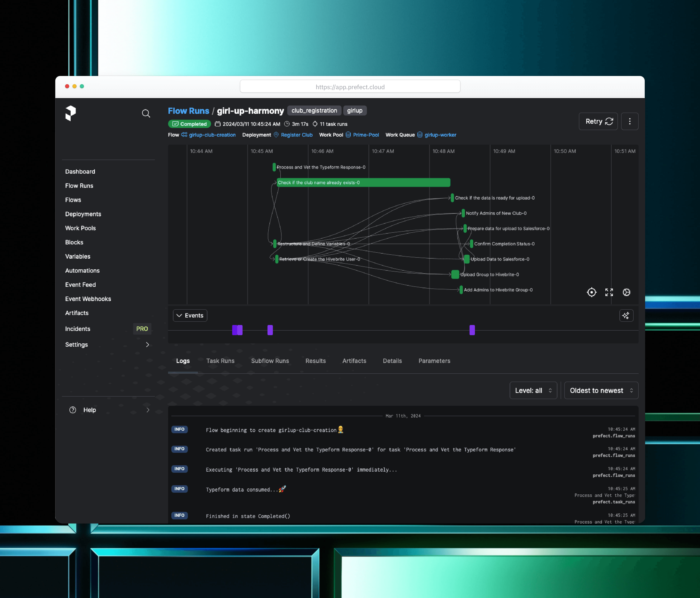The image size is (700, 598).
Task: Select the 'Check if the club name already exists-0' bar
Action: (363, 182)
